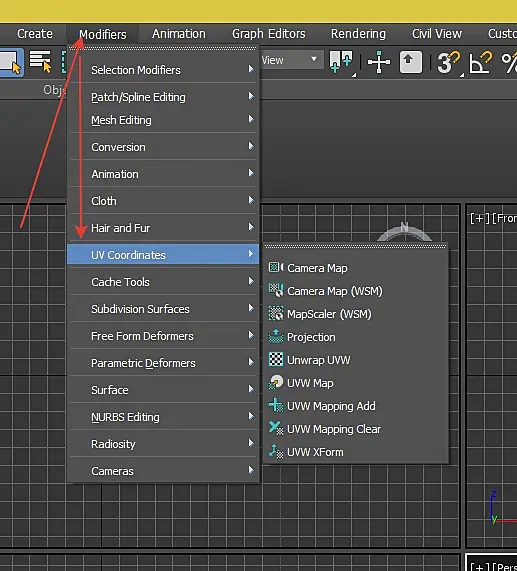Click the Select and Manipulate icon
The width and height of the screenshot is (517, 571).
click(379, 62)
